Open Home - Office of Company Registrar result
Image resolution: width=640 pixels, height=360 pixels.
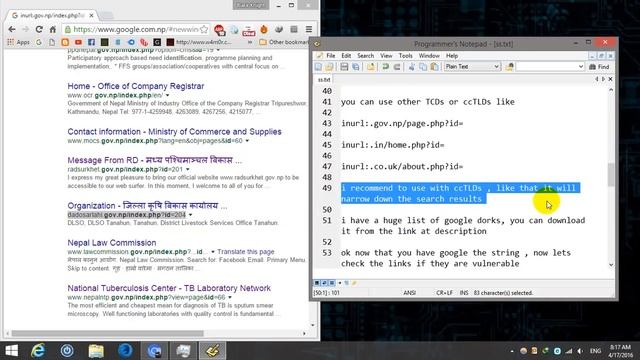(x=136, y=86)
